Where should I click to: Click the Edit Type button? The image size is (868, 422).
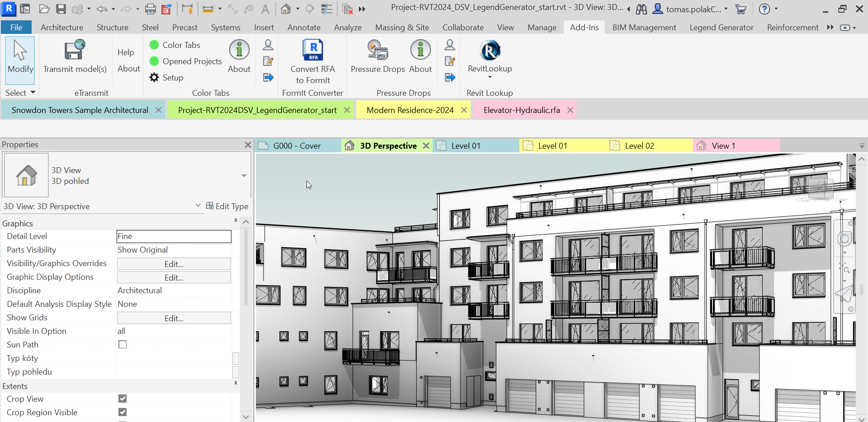[227, 206]
